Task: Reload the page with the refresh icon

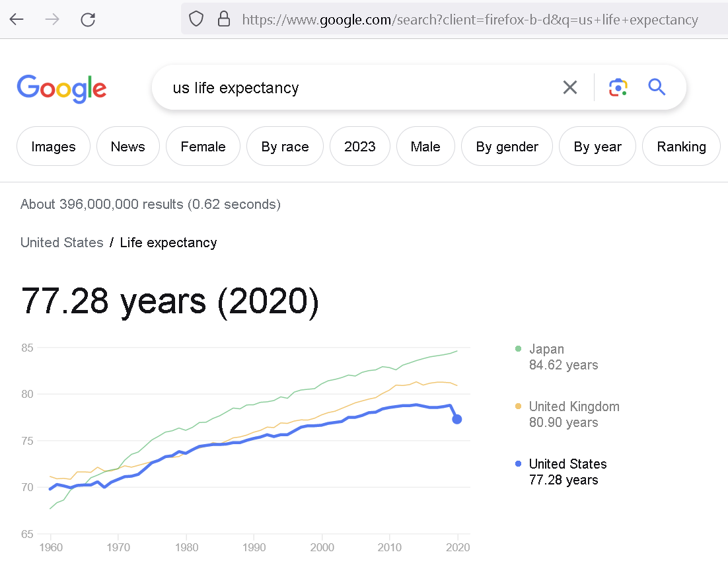Action: click(88, 20)
